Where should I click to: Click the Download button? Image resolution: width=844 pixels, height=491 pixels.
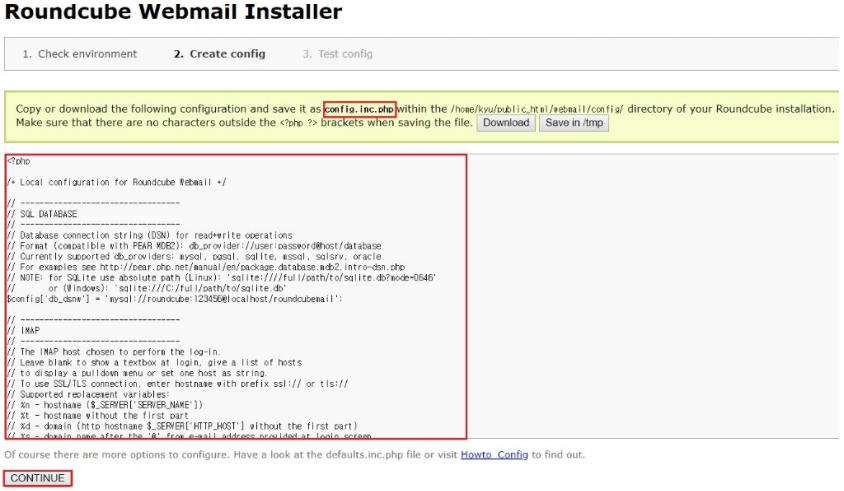pyautogui.click(x=506, y=123)
